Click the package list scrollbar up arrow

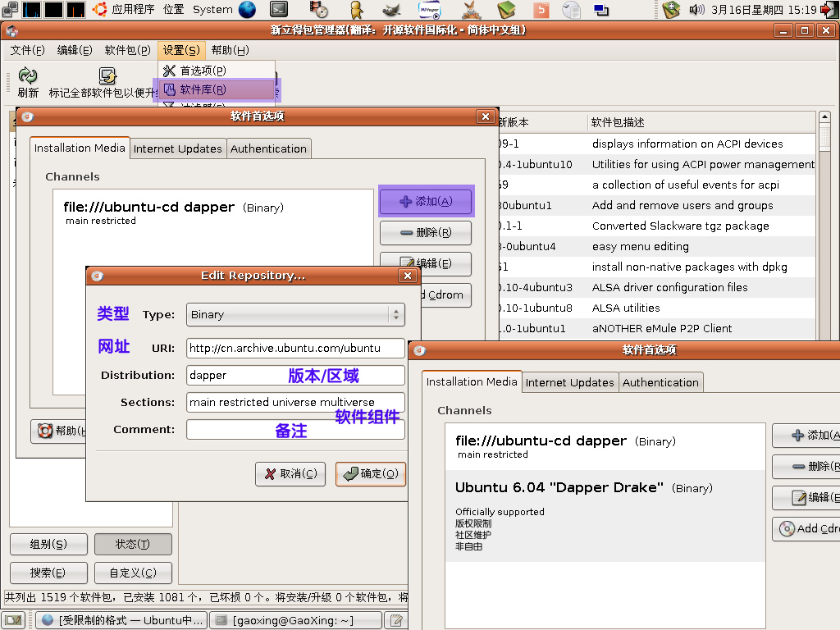coord(824,116)
